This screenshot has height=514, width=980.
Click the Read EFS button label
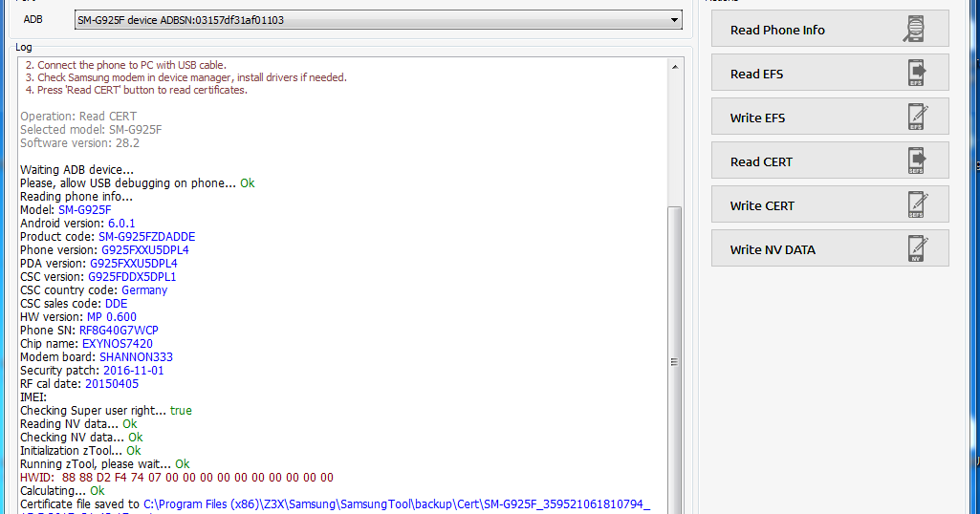click(756, 74)
